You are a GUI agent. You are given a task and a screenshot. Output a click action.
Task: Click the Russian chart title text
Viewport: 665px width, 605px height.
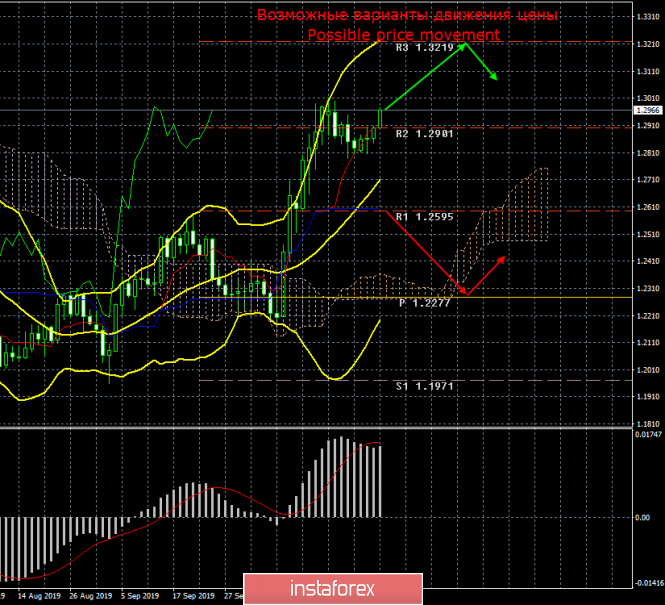click(407, 15)
